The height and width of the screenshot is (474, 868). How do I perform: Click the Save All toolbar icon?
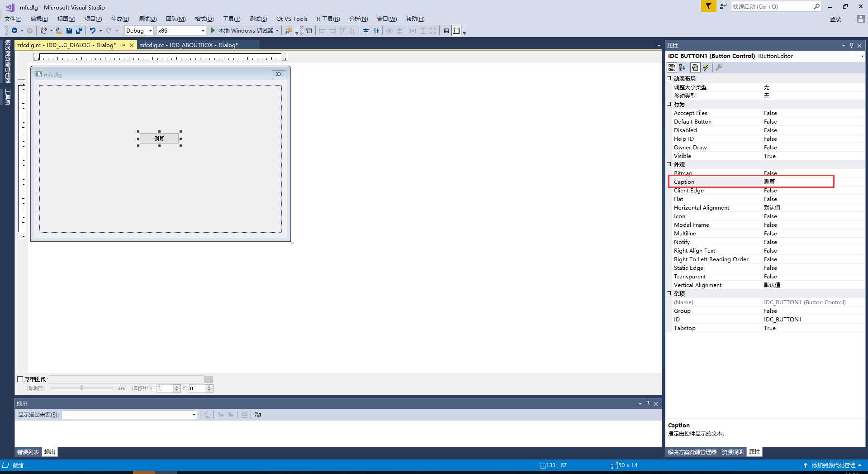click(x=79, y=30)
